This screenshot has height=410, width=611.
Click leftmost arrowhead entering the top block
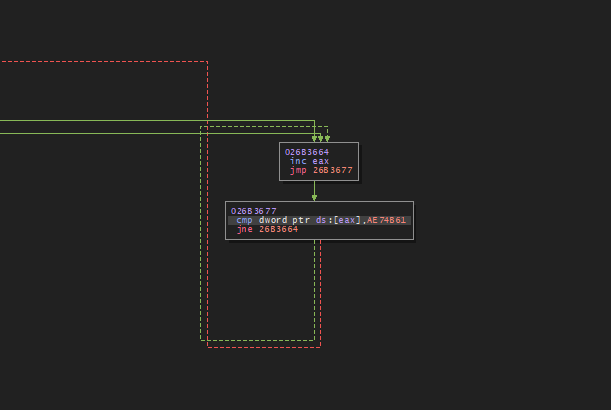click(x=314, y=138)
